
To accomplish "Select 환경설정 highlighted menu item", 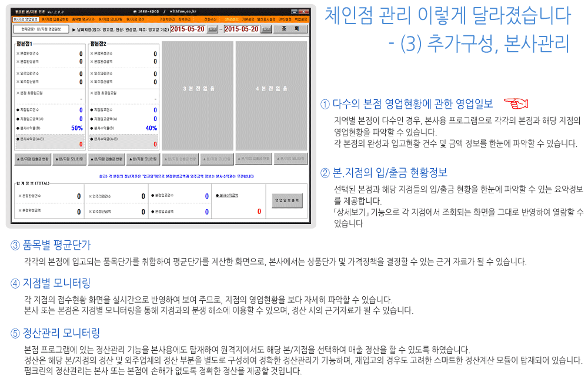I will tap(232, 19).
